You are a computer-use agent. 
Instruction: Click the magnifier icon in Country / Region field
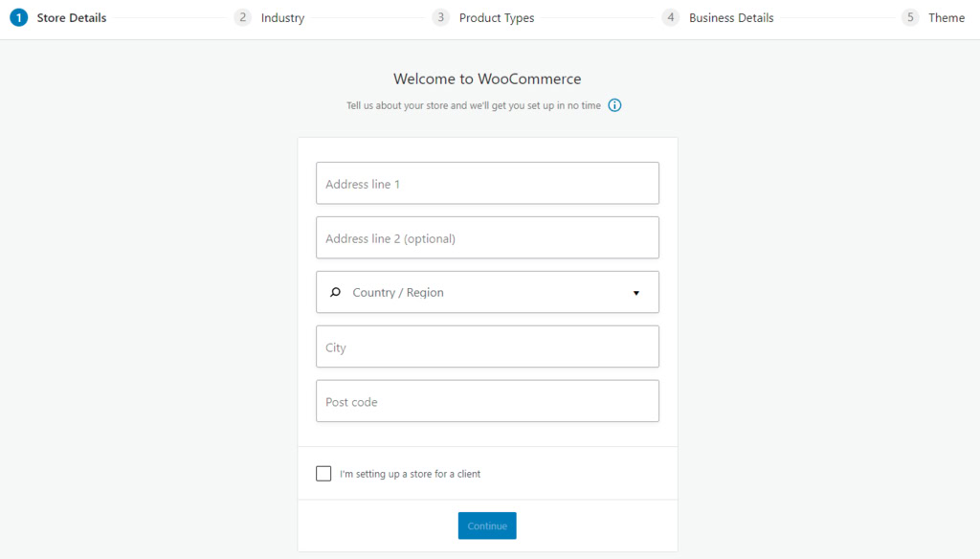336,291
